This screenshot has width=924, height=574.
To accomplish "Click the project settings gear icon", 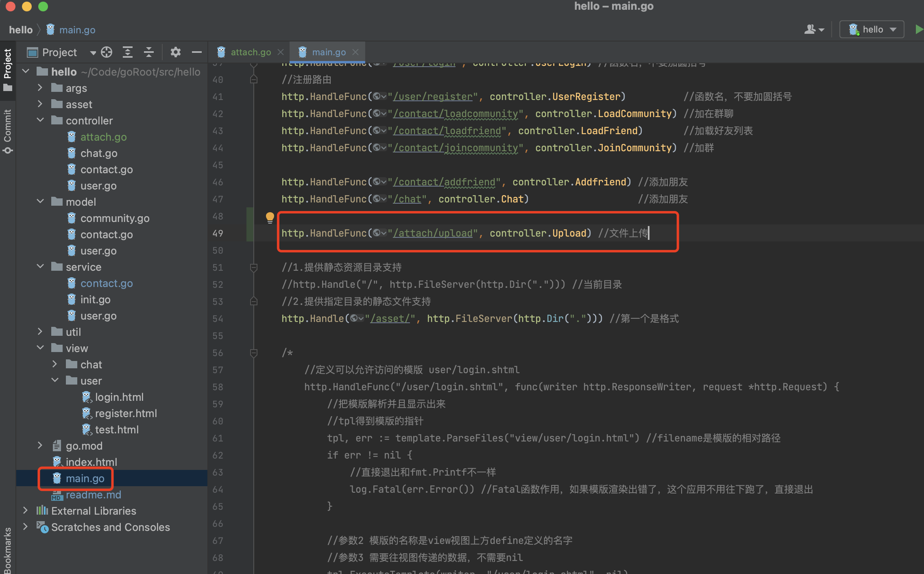I will [176, 52].
